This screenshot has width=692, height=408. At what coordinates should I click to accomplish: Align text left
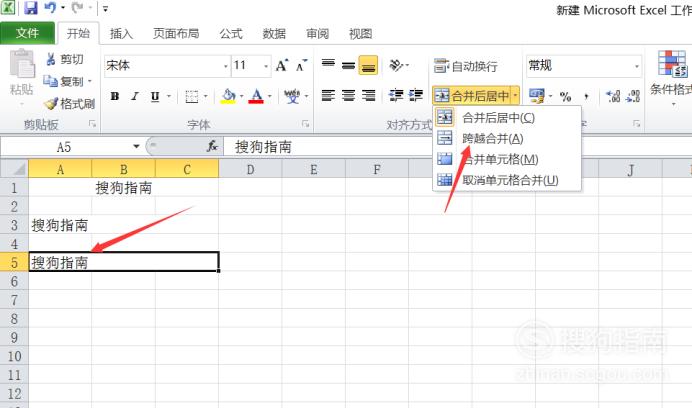tap(328, 95)
